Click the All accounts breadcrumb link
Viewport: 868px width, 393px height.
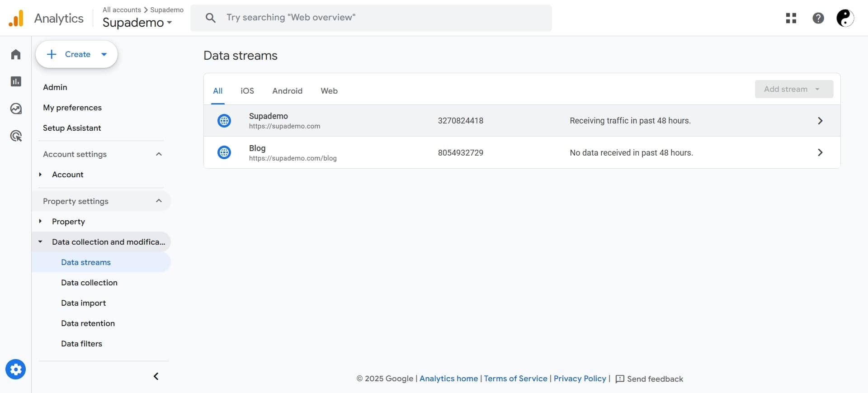click(122, 10)
